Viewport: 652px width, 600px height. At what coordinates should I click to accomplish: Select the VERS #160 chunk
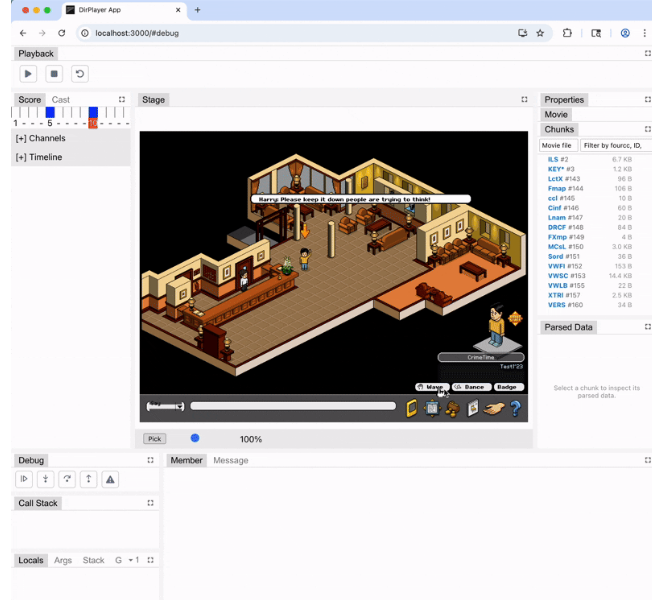[x=590, y=305]
